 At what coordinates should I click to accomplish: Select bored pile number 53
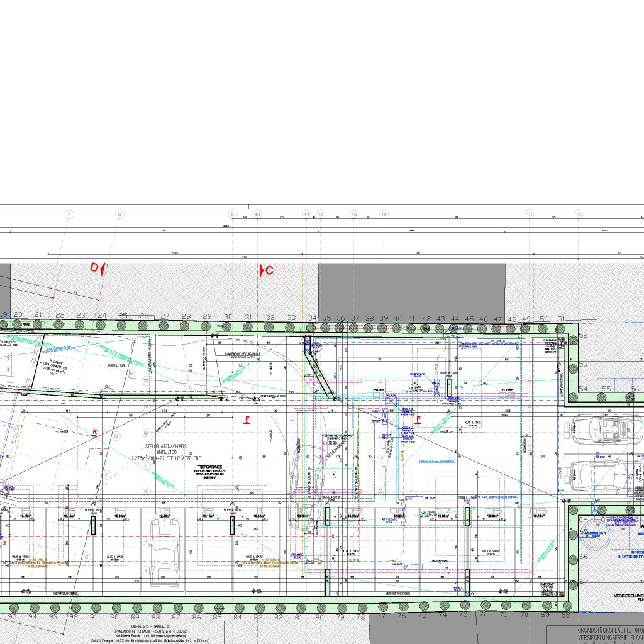[x=583, y=364]
